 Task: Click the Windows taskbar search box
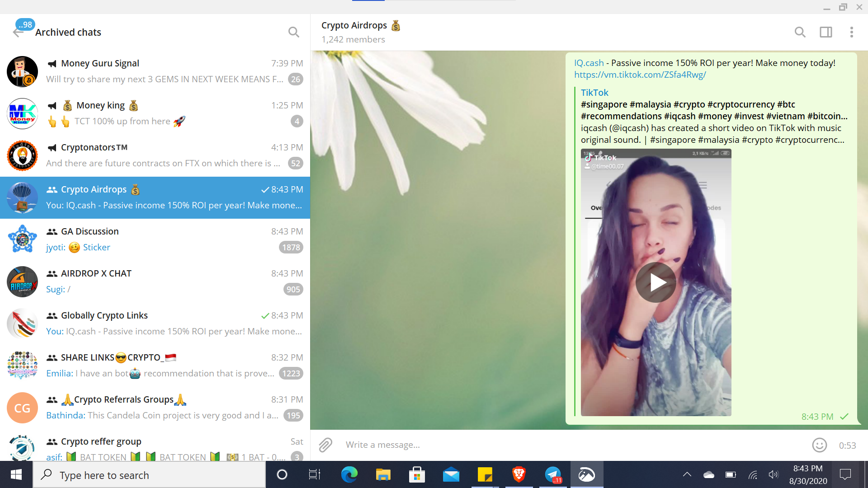[x=149, y=474]
